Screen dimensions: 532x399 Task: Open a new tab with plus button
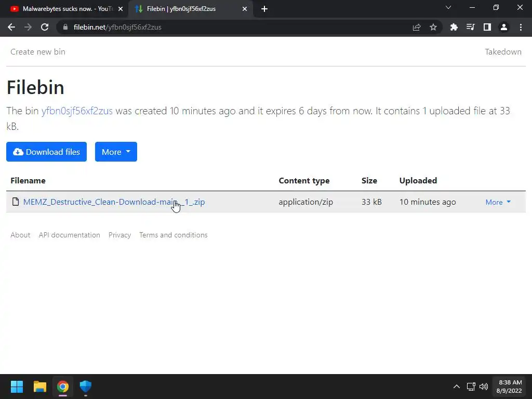point(264,9)
